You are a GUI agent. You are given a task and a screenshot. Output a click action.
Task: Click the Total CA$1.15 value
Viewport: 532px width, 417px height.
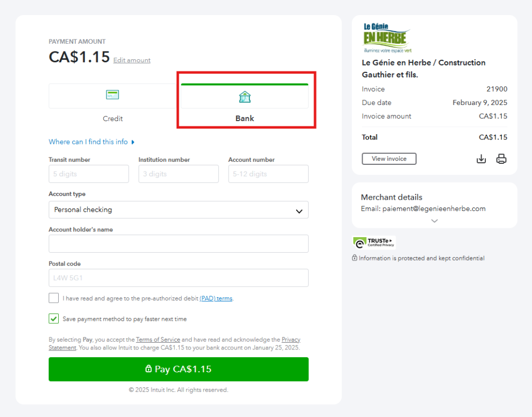pos(493,137)
